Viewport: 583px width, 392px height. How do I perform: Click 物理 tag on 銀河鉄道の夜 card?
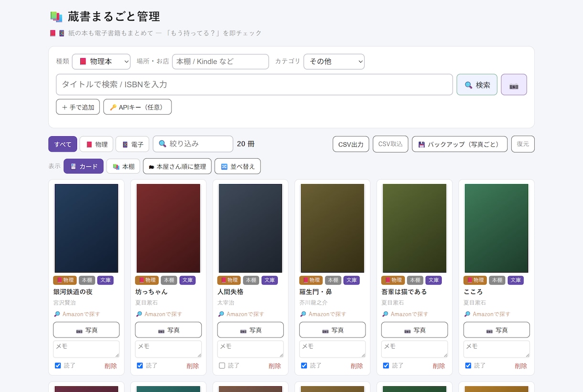[65, 280]
